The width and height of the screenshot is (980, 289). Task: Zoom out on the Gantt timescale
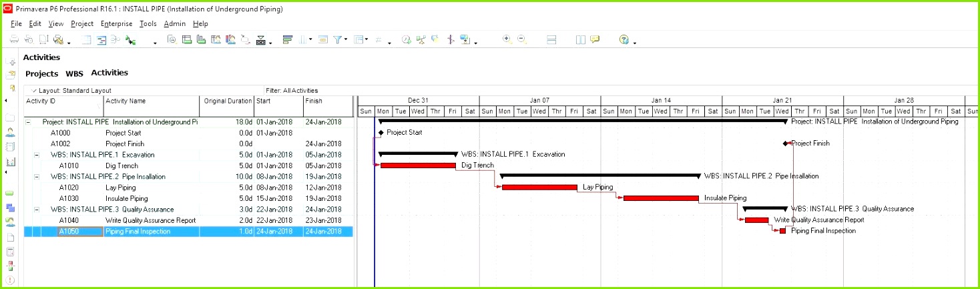pyautogui.click(x=521, y=39)
